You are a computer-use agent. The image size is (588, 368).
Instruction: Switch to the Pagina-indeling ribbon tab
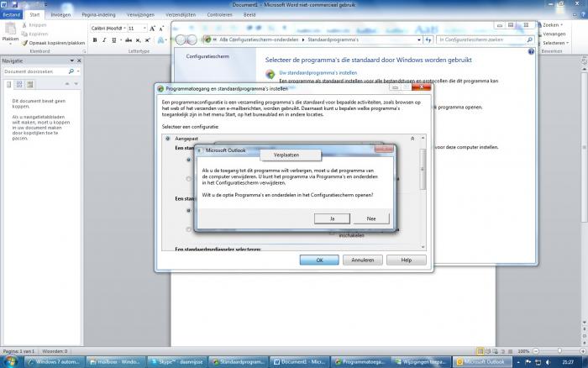pyautogui.click(x=98, y=15)
